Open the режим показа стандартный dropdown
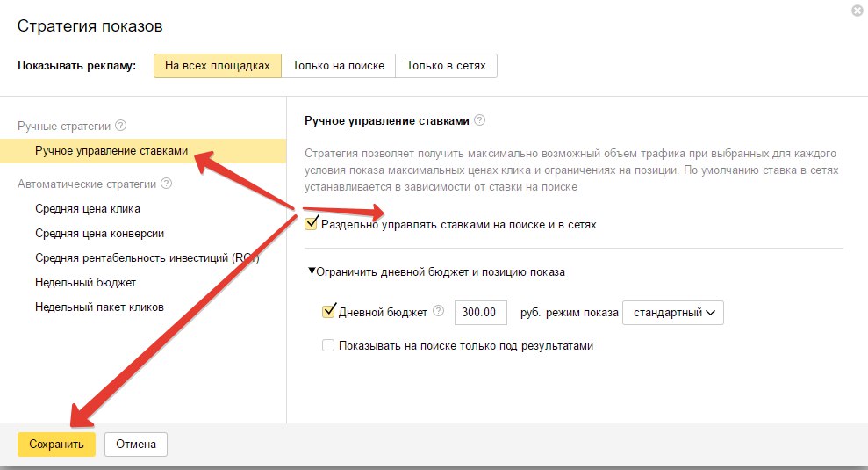Image resolution: width=868 pixels, height=470 pixels. [x=672, y=312]
